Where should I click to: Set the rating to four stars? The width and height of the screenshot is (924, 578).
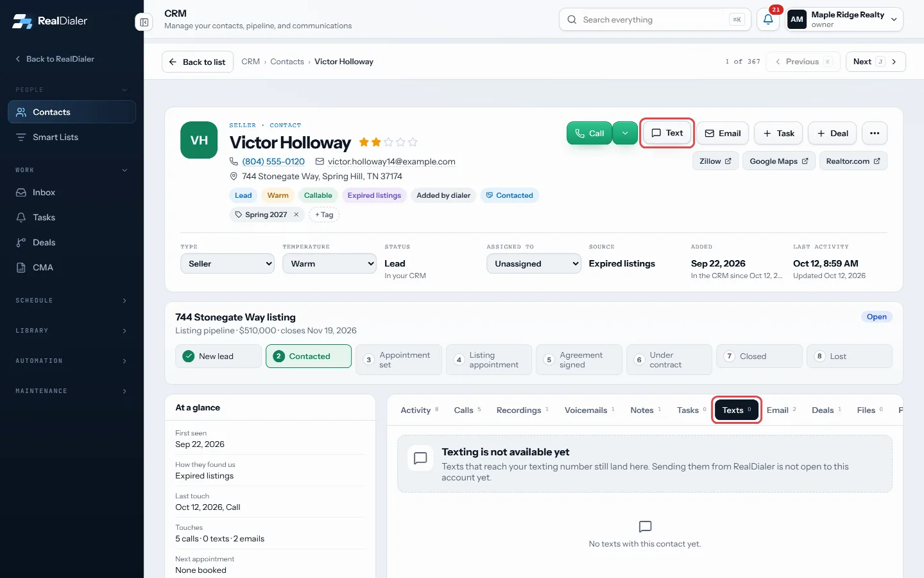(x=400, y=142)
